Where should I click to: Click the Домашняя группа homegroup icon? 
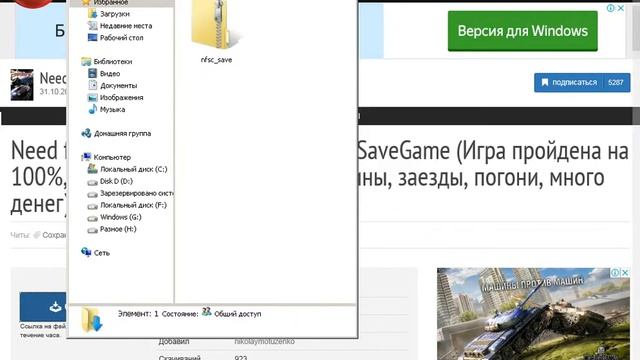(x=86, y=133)
